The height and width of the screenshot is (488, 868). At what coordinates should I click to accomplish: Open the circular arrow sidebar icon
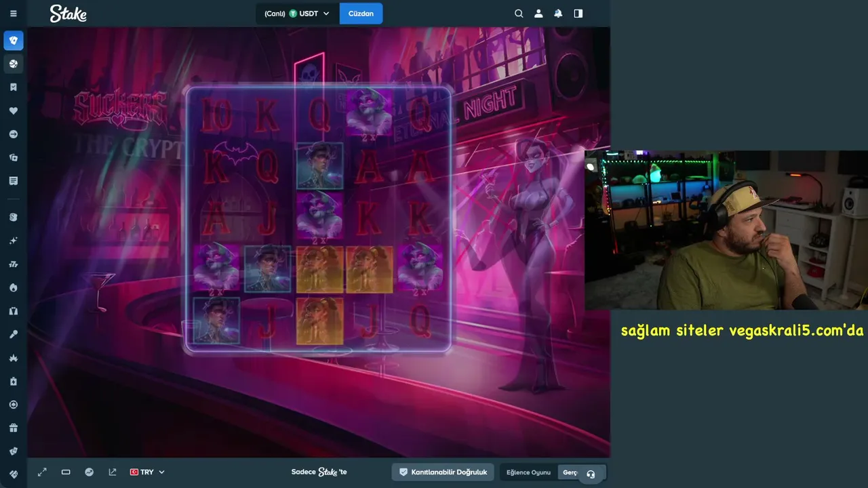pos(14,134)
